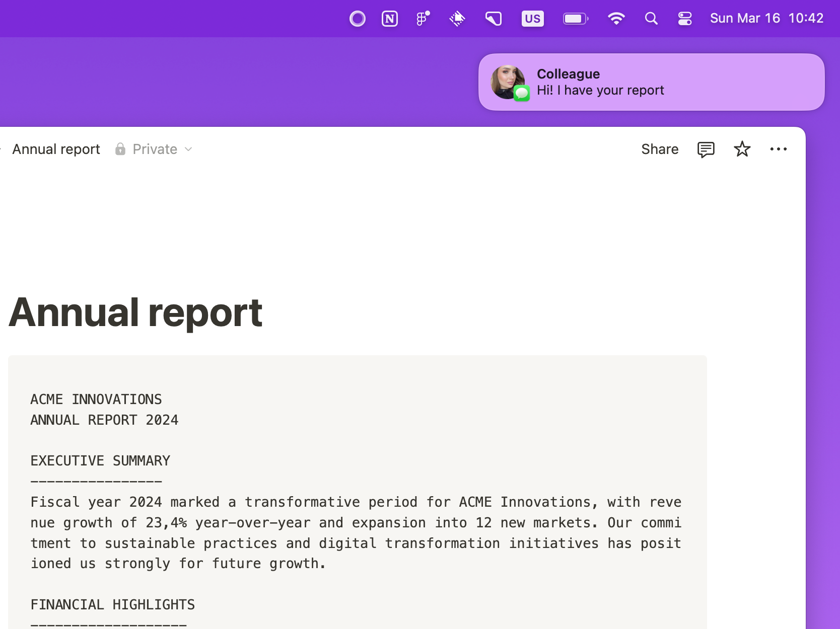Click the Annual report breadcrumb

click(x=56, y=149)
